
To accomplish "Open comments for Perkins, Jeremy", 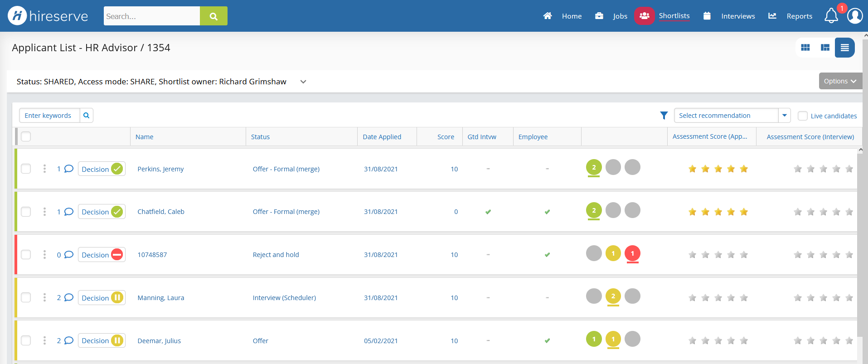I will [x=69, y=169].
